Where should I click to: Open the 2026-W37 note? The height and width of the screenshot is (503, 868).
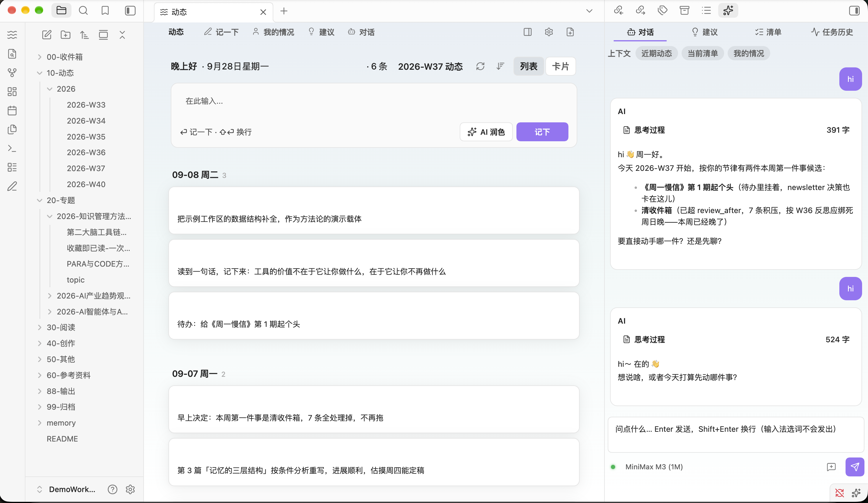[86, 168]
